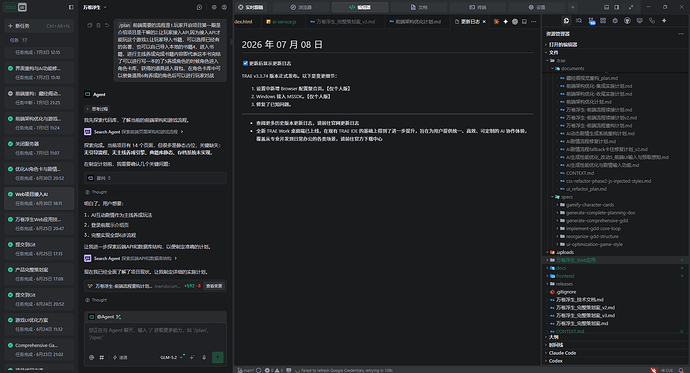Switch to the documents top tab
Viewport: 690px width, 373px height.
pyautogui.click(x=419, y=7)
